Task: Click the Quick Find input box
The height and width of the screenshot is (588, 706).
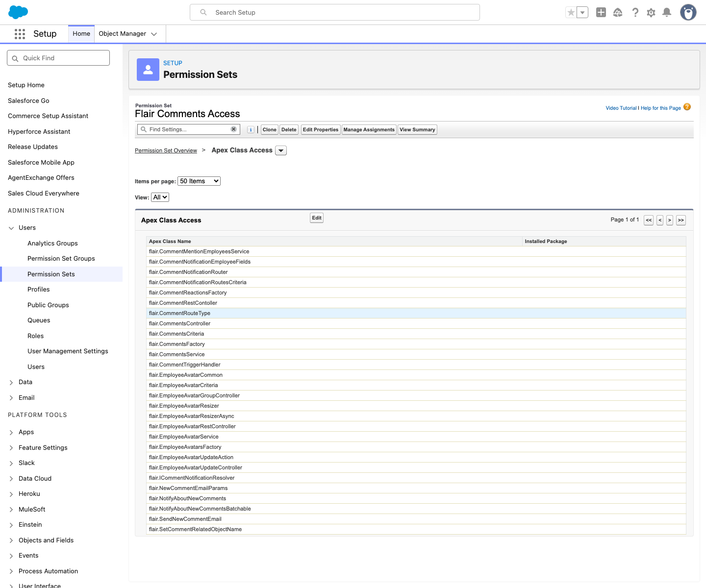Action: [58, 58]
